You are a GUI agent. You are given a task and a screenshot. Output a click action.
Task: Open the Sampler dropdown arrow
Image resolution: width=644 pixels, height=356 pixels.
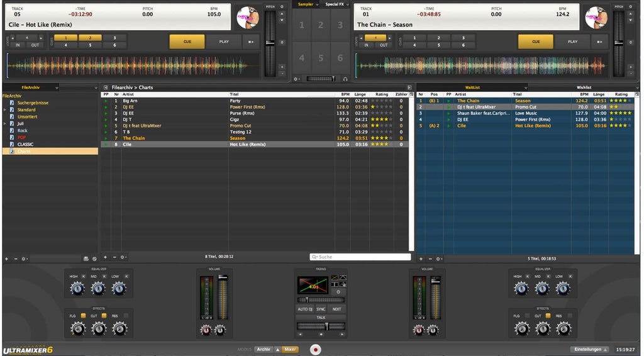318,4
